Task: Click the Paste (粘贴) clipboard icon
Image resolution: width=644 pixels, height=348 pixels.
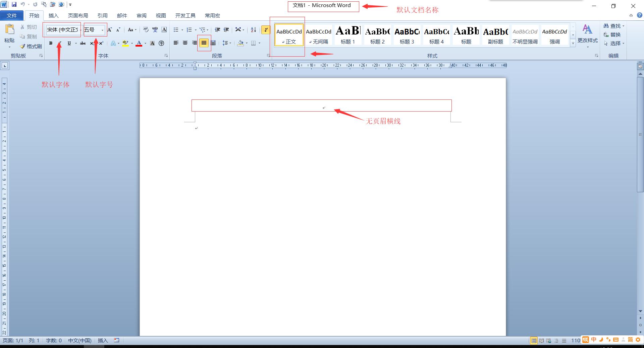Action: click(x=9, y=29)
